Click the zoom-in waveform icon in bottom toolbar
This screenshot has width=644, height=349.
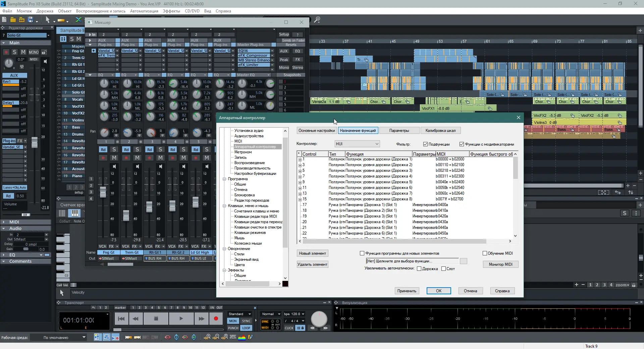pos(207,337)
